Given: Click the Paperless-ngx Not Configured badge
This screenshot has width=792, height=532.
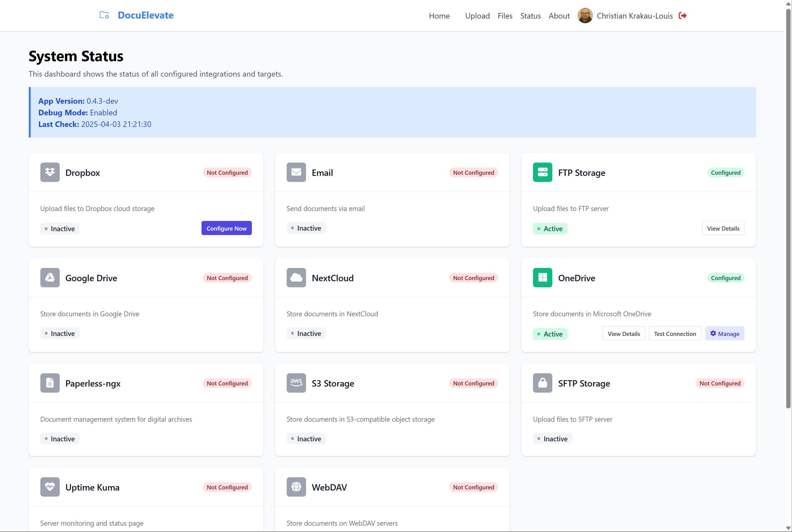Looking at the screenshot, I should [x=227, y=383].
